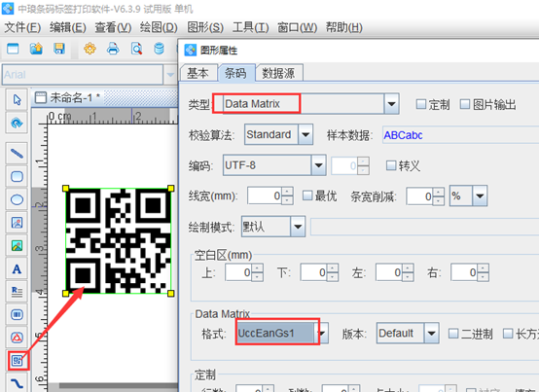Select the rich text tool

[17, 292]
